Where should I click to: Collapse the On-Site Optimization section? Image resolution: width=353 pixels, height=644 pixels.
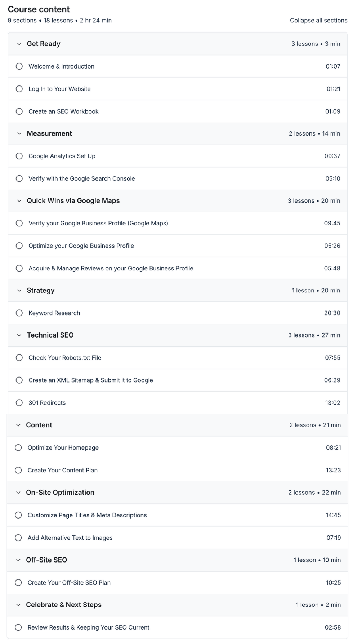pyautogui.click(x=19, y=492)
